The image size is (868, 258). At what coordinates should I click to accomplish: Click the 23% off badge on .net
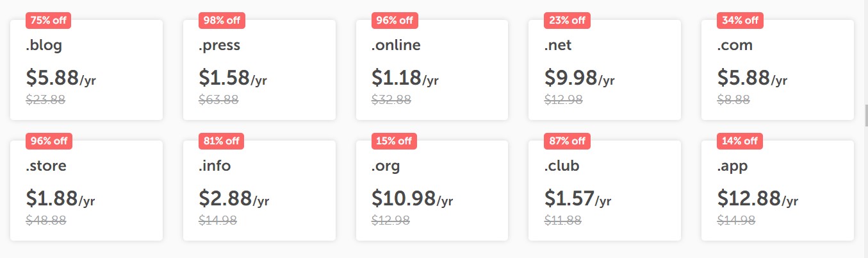[x=567, y=20]
